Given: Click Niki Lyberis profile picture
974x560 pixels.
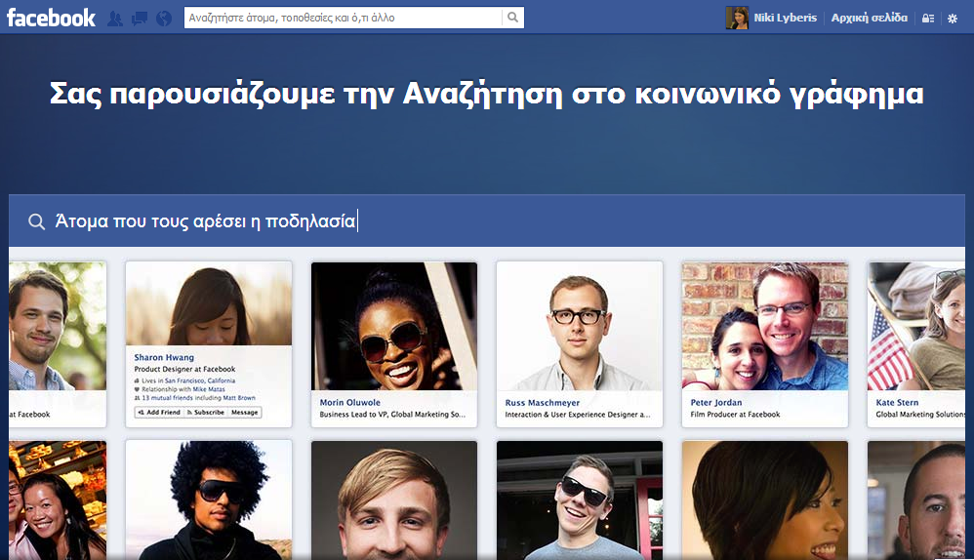Looking at the screenshot, I should [x=737, y=18].
